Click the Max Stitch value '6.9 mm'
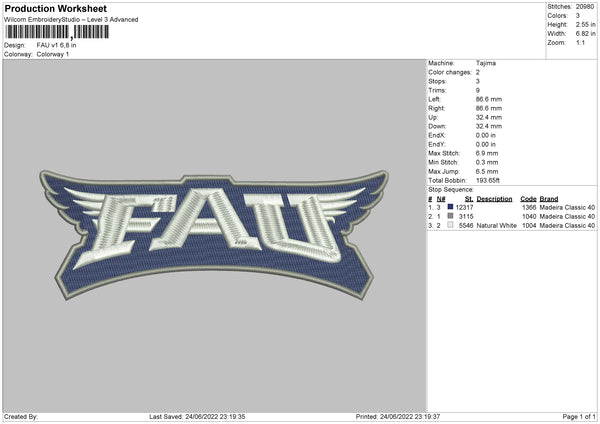 tap(487, 153)
